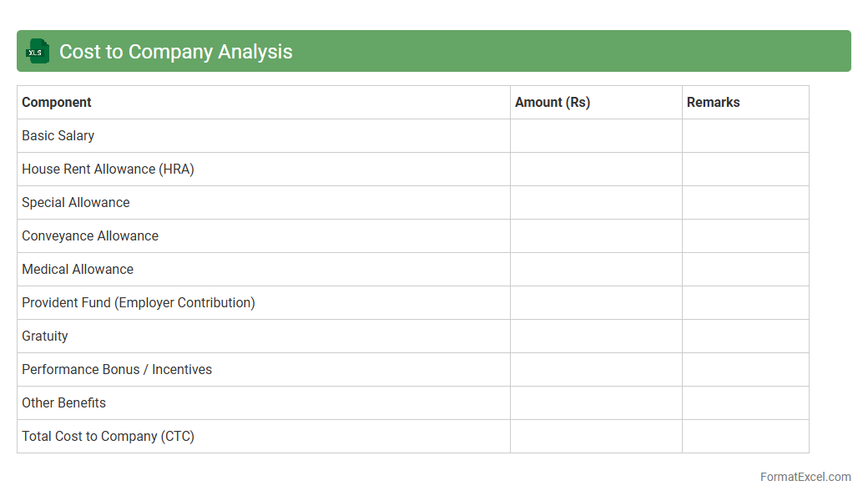Image resolution: width=868 pixels, height=501 pixels.
Task: Click the Total Cost to Company amount cell
Action: [596, 436]
